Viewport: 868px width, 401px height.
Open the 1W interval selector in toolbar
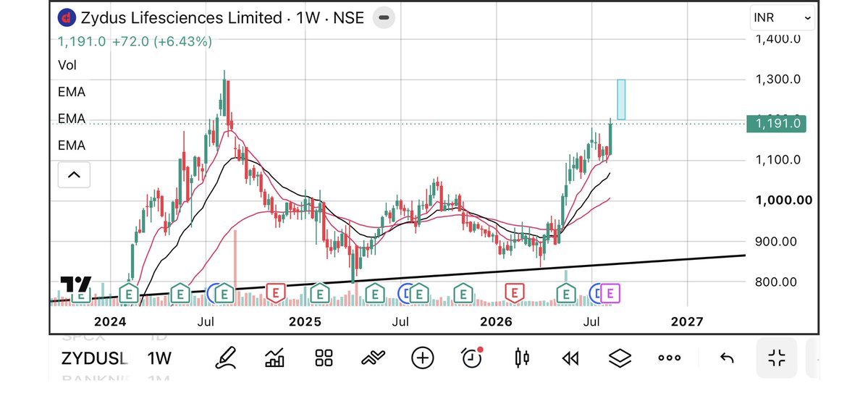159,358
